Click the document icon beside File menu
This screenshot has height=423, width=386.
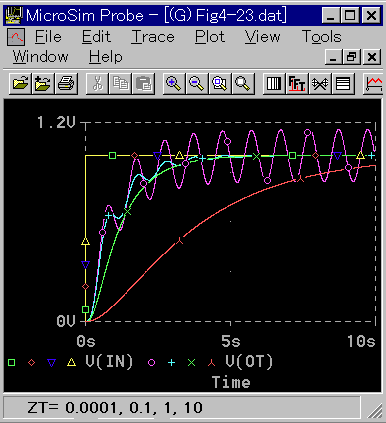[x=15, y=37]
